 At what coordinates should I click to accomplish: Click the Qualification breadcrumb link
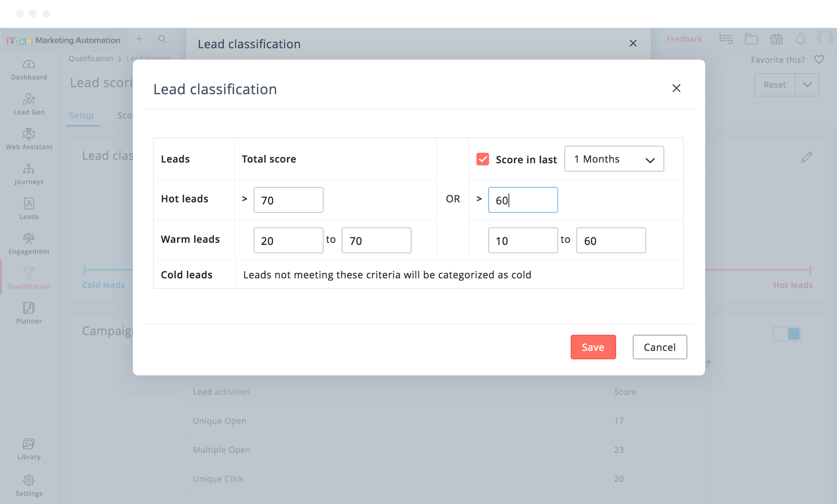(x=91, y=59)
